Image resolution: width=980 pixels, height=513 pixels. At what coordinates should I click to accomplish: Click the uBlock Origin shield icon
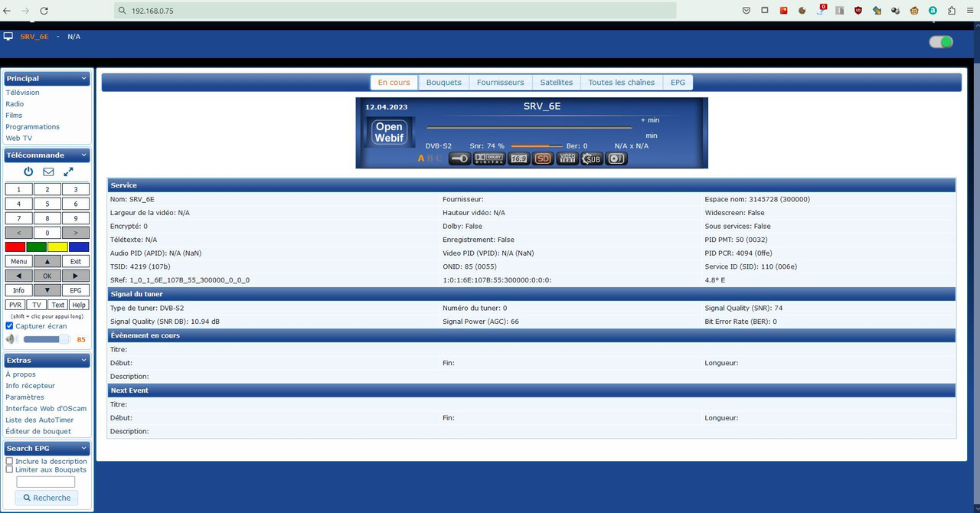[x=858, y=11]
